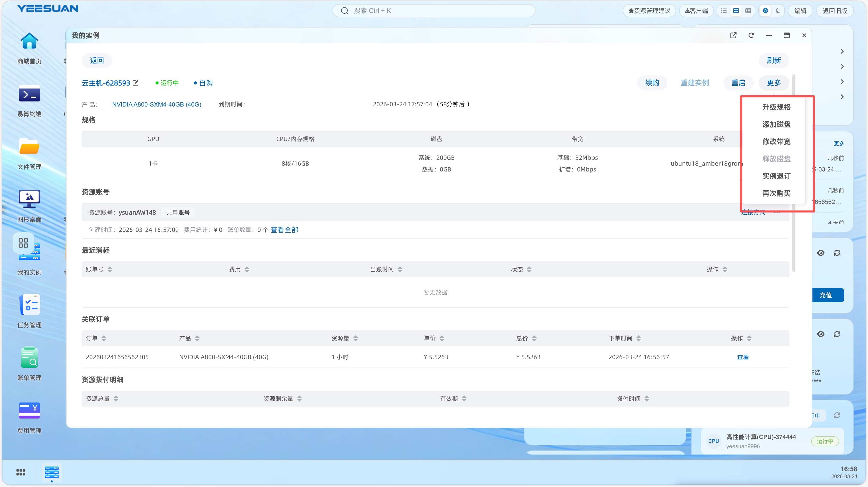Image resolution: width=868 pixels, height=487 pixels.
Task: Open the 更多 dropdown button
Action: point(774,83)
